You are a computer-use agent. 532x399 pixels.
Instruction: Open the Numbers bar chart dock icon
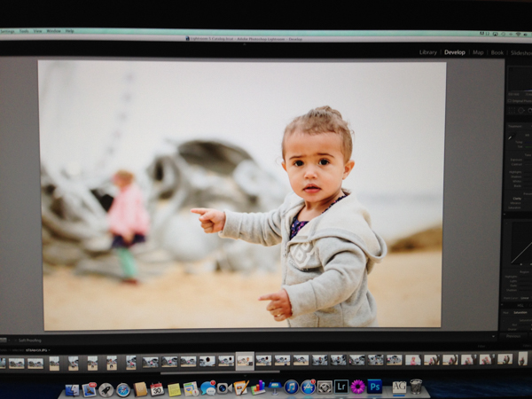point(258,387)
